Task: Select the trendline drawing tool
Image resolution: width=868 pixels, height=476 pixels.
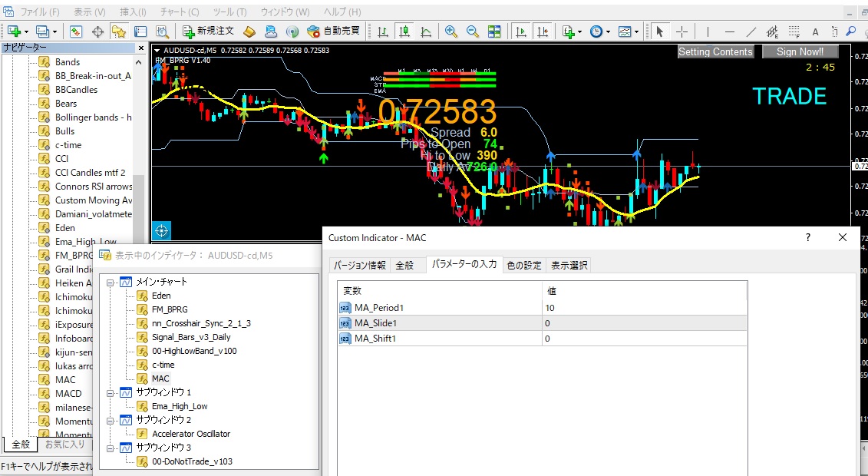Action: click(x=751, y=31)
